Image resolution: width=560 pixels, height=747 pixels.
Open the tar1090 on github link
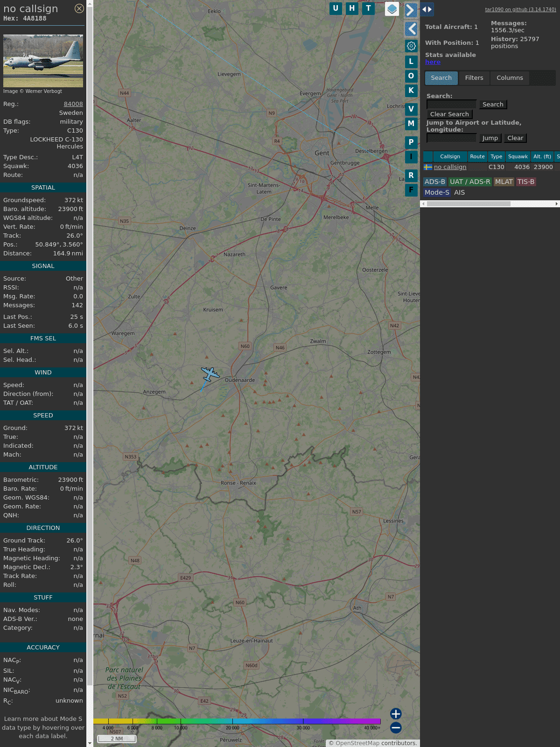click(x=520, y=9)
